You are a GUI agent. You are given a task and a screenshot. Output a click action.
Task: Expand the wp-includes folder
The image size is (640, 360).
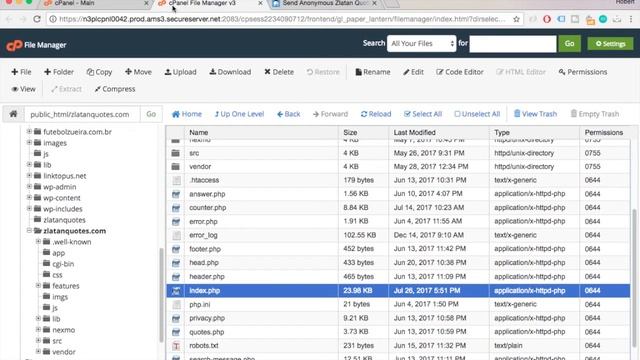(x=29, y=209)
